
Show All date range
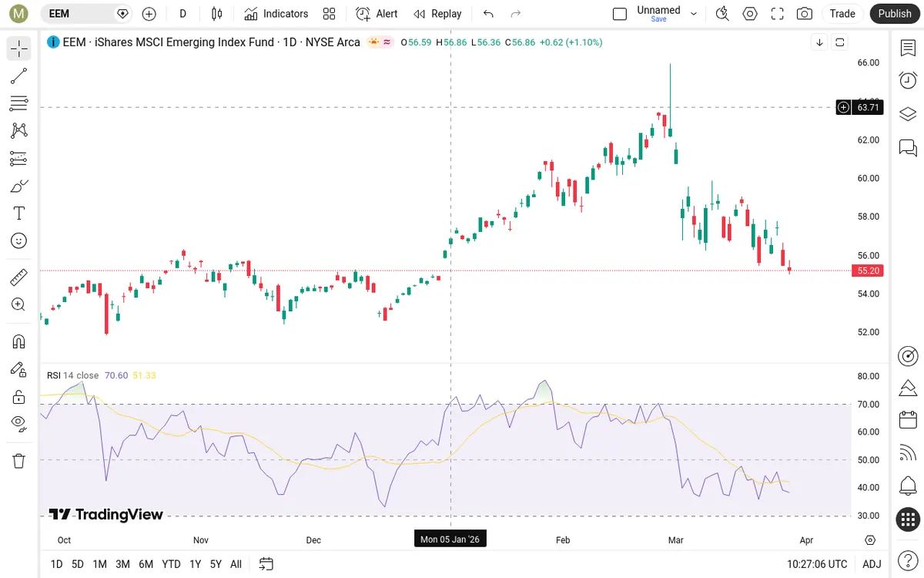(x=236, y=564)
